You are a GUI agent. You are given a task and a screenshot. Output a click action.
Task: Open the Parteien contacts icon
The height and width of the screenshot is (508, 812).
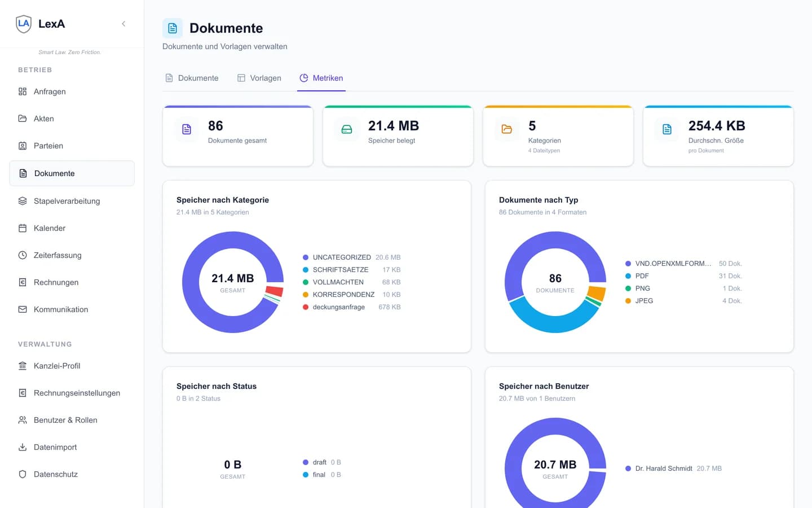(x=23, y=146)
